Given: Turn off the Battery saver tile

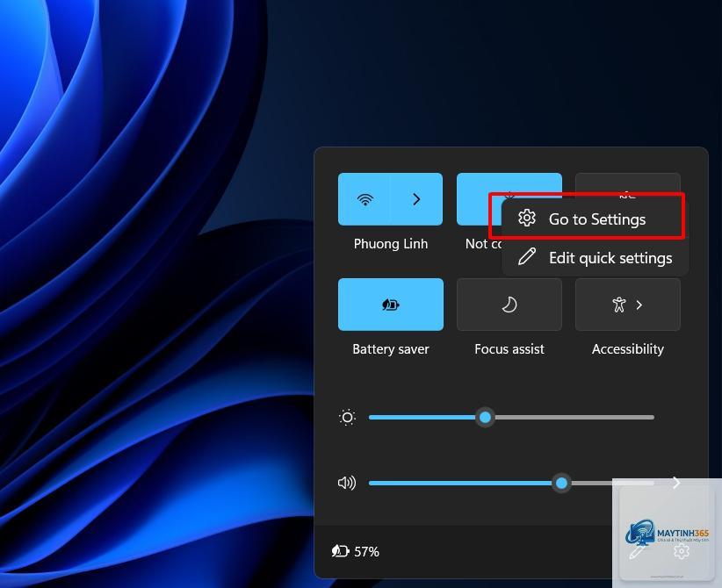Looking at the screenshot, I should [x=391, y=305].
